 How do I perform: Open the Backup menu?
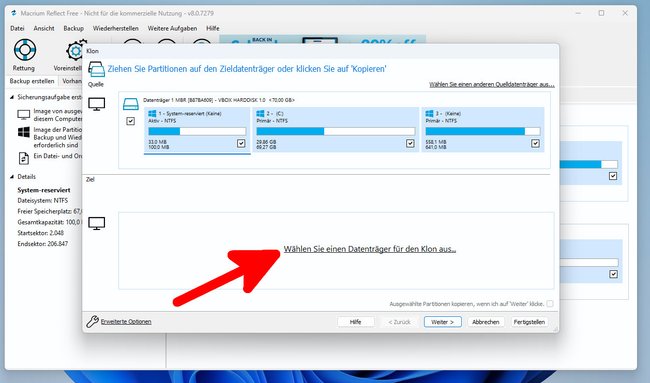pos(73,28)
